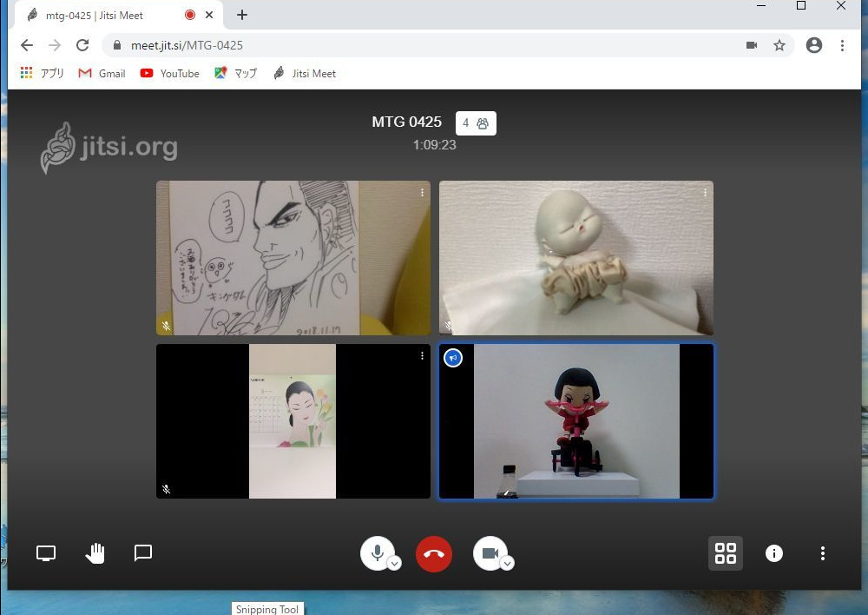Click the manga sketch tile's muted microphone icon
Viewport: 868px width, 615px height.
(x=166, y=326)
